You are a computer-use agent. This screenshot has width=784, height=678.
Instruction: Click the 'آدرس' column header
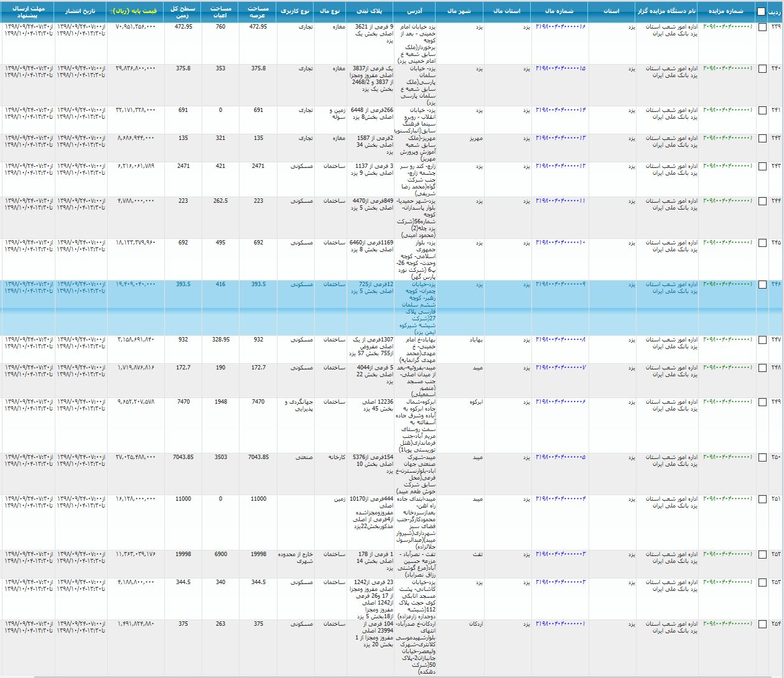coord(415,11)
